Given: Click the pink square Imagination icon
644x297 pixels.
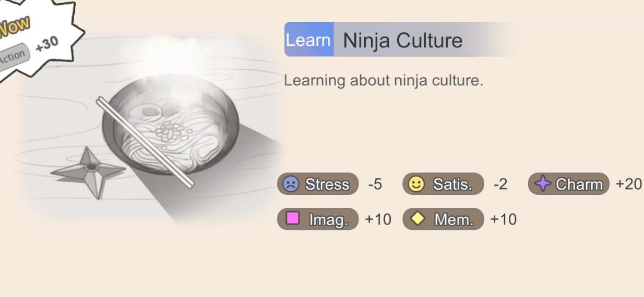Looking at the screenshot, I should point(293,219).
